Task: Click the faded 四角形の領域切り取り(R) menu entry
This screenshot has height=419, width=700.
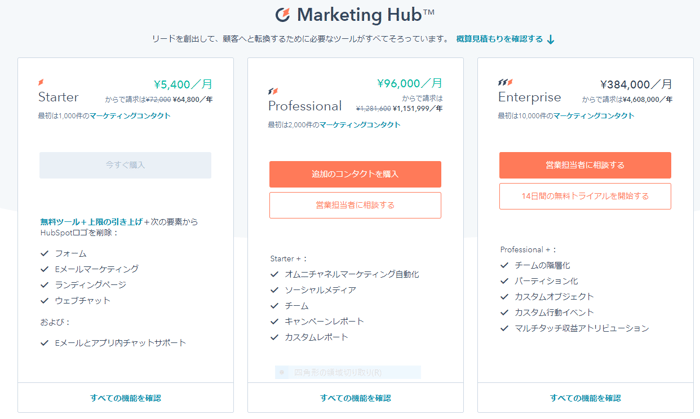Action: coord(348,372)
